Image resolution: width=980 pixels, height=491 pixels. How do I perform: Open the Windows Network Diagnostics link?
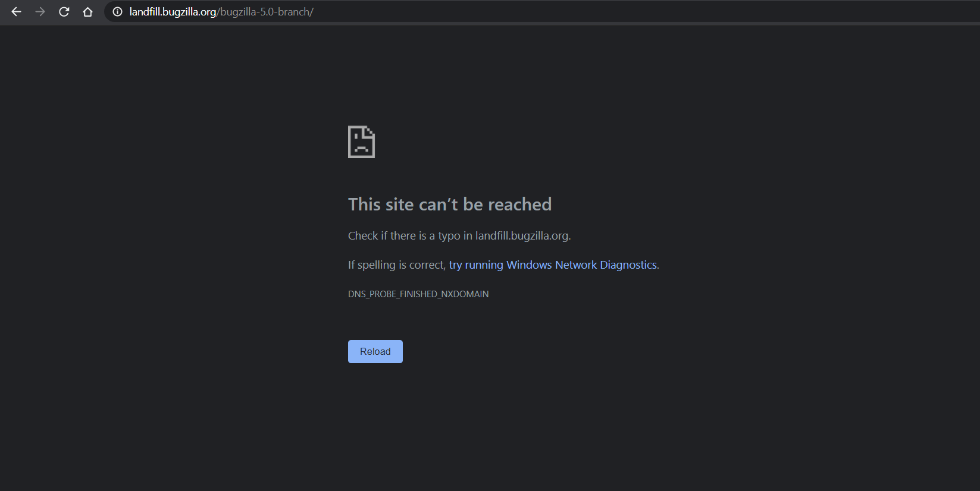coord(553,265)
